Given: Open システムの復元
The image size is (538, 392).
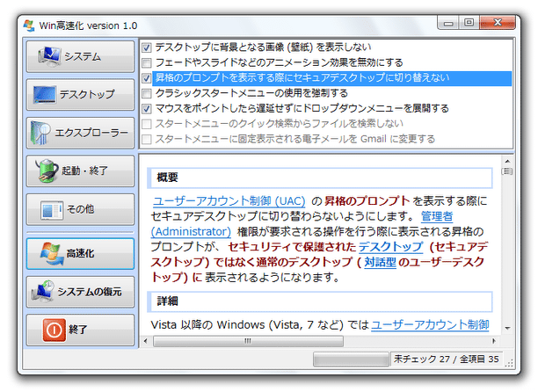Looking at the screenshot, I should pyautogui.click(x=80, y=292).
